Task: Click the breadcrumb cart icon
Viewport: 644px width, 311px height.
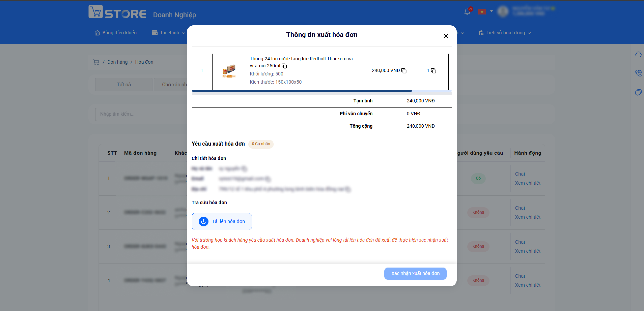Action: tap(96, 62)
